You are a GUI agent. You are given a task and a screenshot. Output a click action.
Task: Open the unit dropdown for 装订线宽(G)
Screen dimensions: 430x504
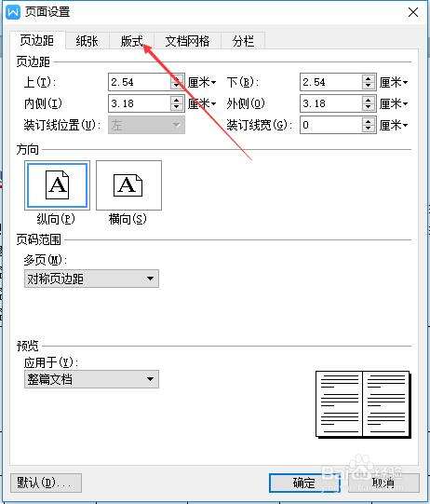point(394,125)
